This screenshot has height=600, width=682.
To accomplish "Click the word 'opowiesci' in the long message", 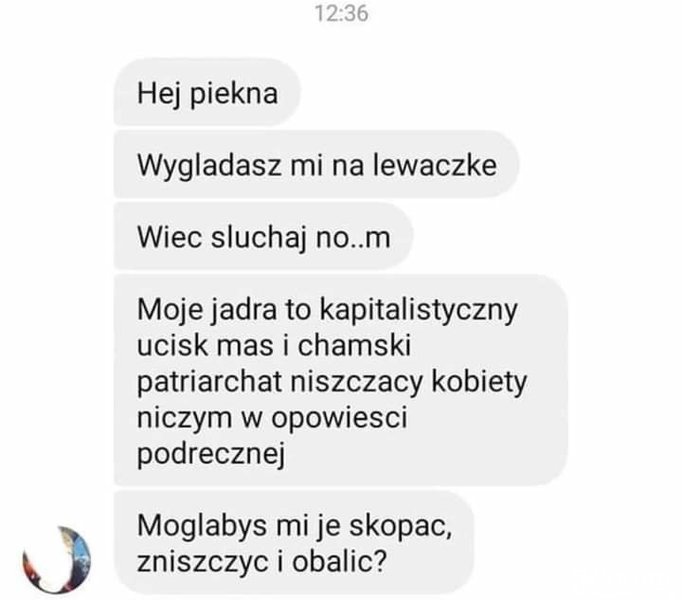I will pos(339,419).
